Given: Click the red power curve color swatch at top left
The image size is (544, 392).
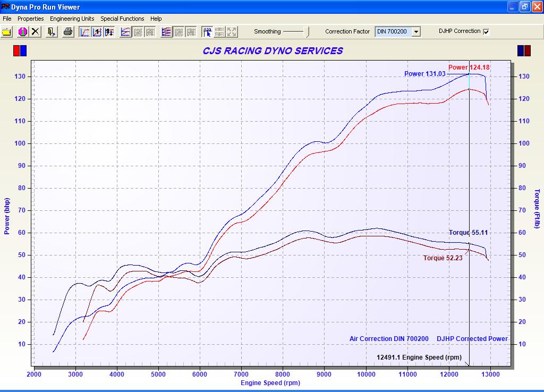Looking at the screenshot, I should (x=16, y=51).
